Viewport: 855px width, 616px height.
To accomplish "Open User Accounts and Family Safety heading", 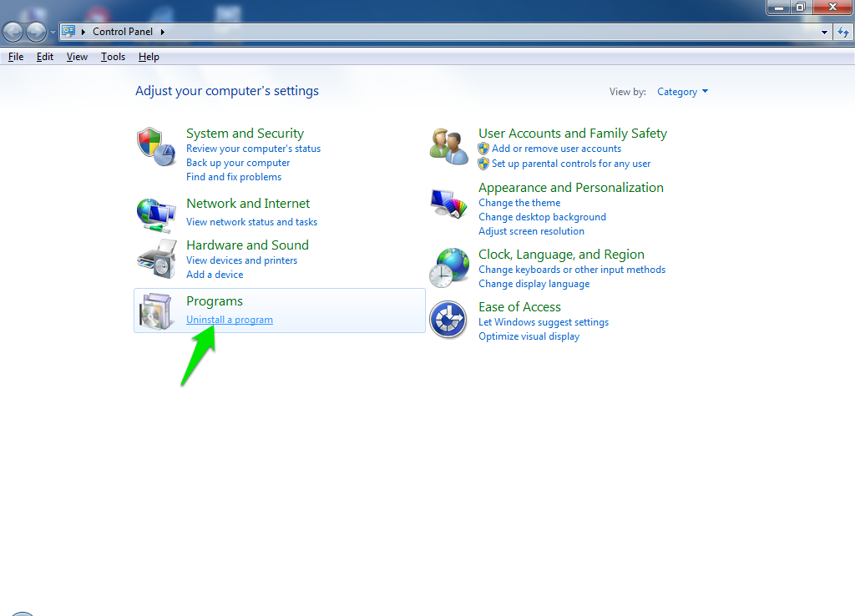I will coord(573,134).
